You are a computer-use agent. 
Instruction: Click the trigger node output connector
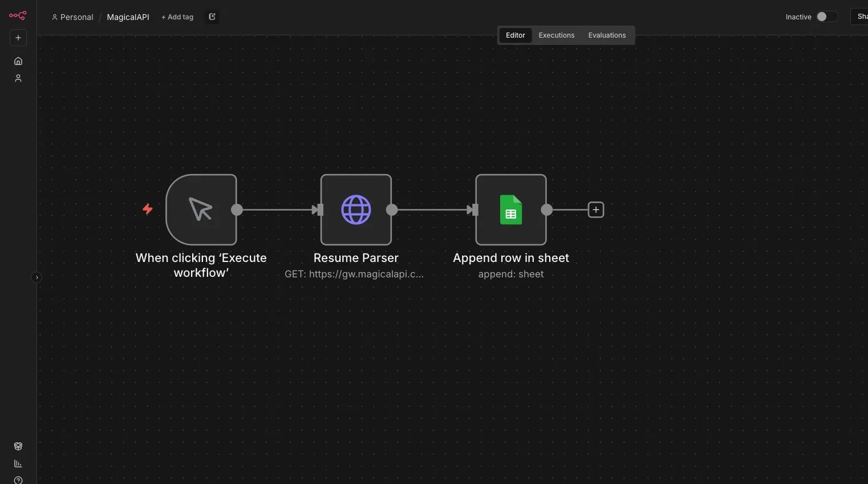pyautogui.click(x=237, y=210)
